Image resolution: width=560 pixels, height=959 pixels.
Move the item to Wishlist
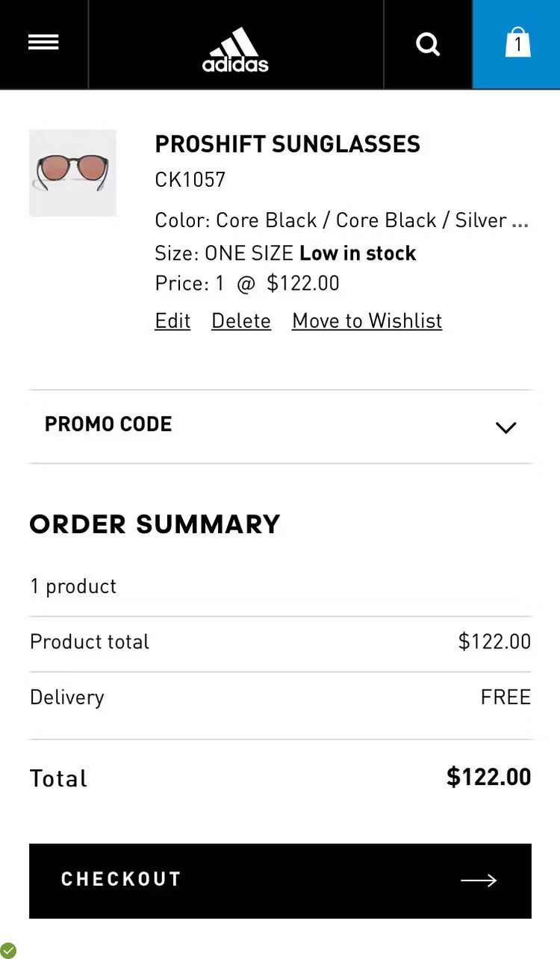point(367,321)
